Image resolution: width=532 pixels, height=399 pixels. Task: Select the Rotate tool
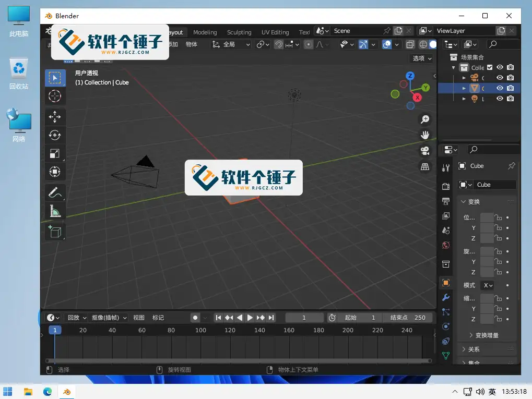[55, 135]
